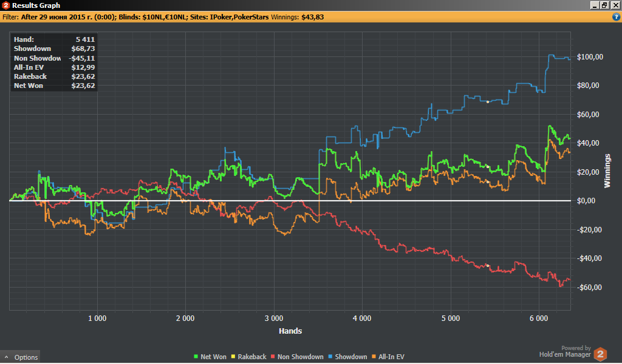The width and height of the screenshot is (622, 364).
Task: Click the Net Won line marker at hand 5411
Action: 488,167
